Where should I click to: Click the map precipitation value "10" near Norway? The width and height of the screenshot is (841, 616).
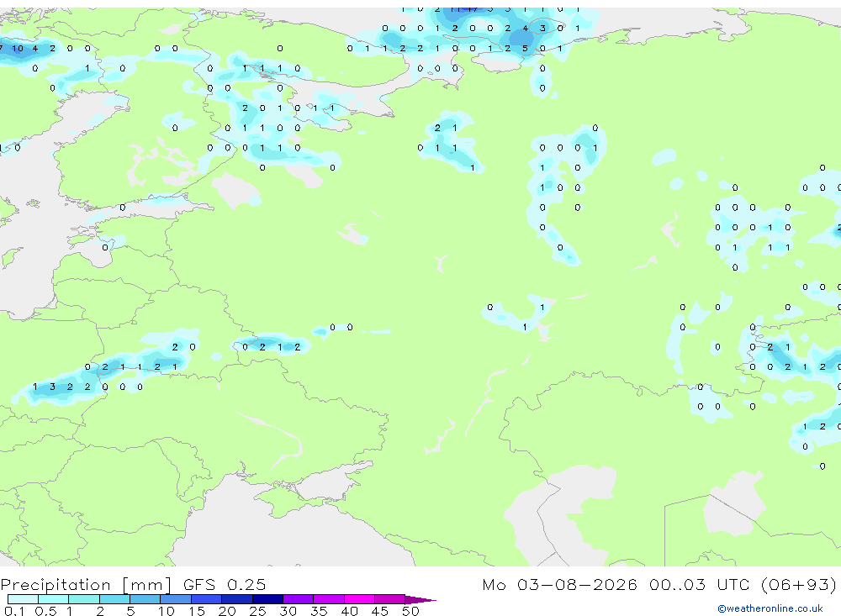click(18, 48)
